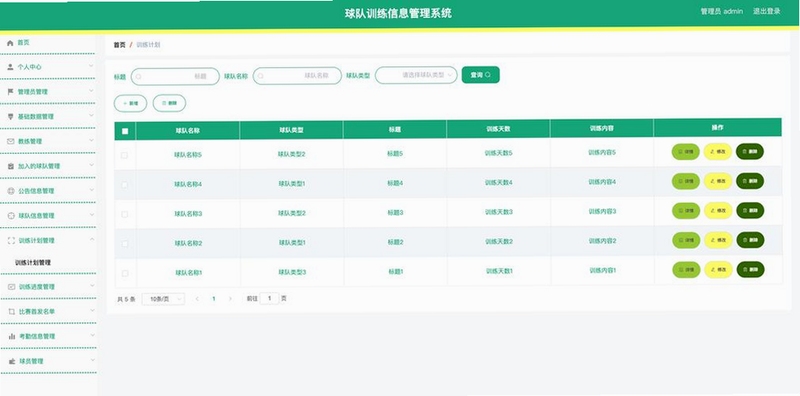Click 管理员 admin in header
The height and width of the screenshot is (396, 800).
coord(721,11)
